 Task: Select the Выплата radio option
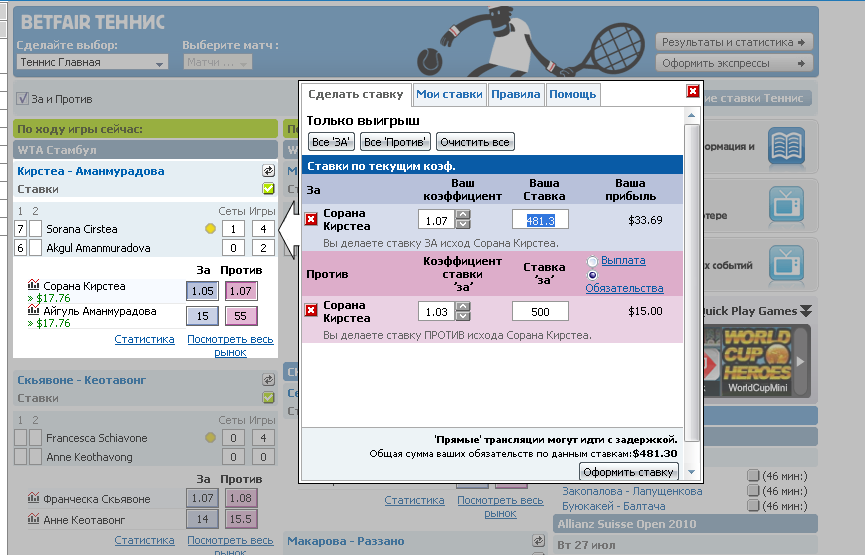[x=592, y=261]
